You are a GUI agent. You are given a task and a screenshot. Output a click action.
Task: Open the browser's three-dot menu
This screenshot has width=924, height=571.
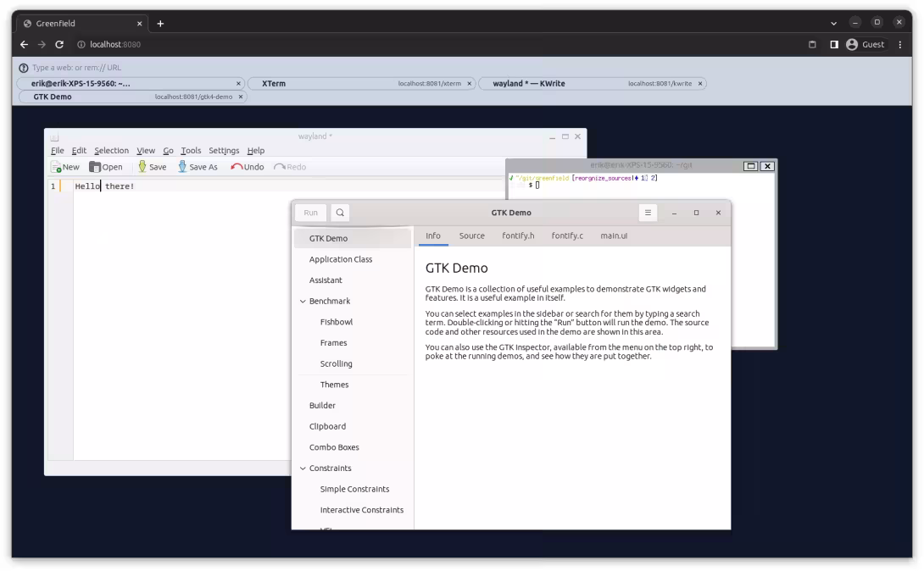coord(899,44)
